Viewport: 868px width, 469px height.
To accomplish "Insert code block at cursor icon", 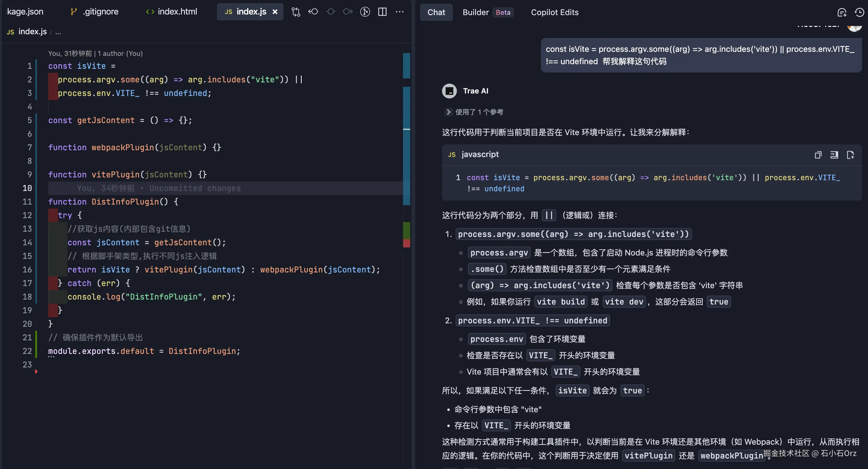I will [x=834, y=155].
